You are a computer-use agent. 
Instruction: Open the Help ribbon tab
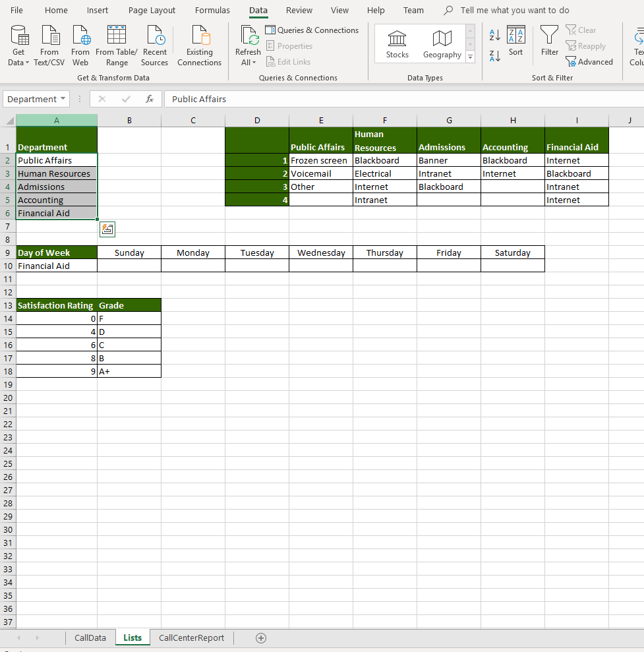376,10
